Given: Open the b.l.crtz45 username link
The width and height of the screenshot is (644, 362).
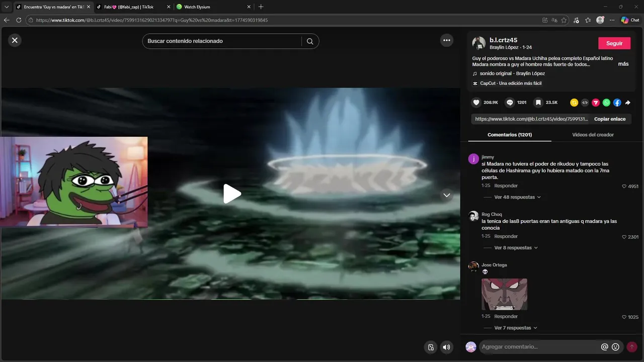Looking at the screenshot, I should click(503, 40).
